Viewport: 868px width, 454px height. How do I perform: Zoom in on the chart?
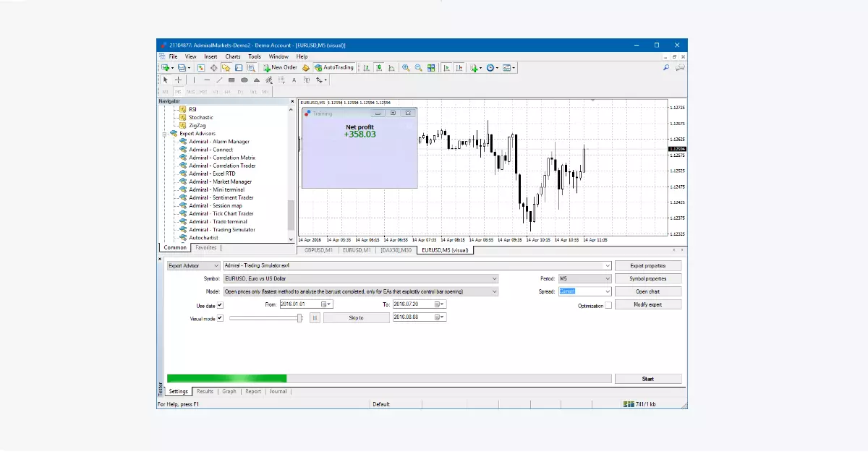pyautogui.click(x=405, y=67)
